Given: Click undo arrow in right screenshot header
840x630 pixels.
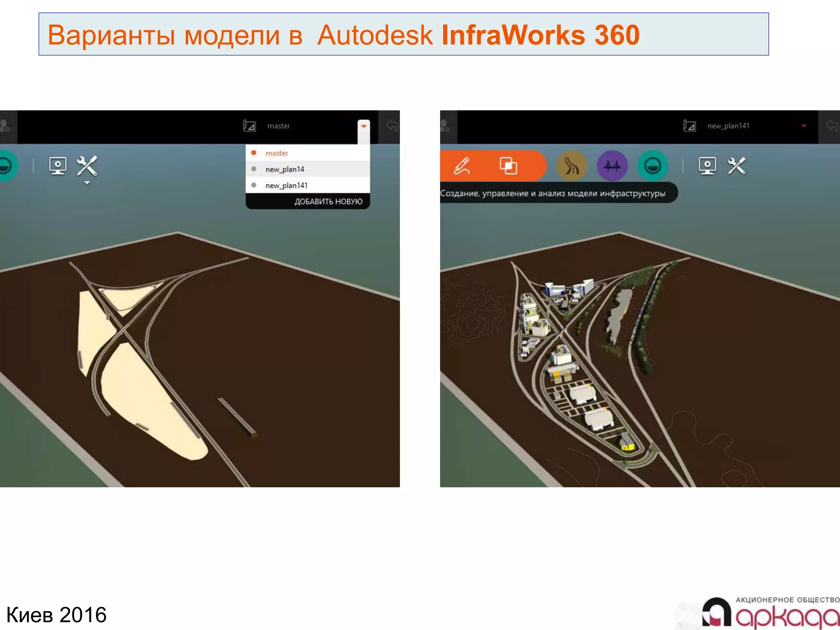Looking at the screenshot, I should pos(832,126).
